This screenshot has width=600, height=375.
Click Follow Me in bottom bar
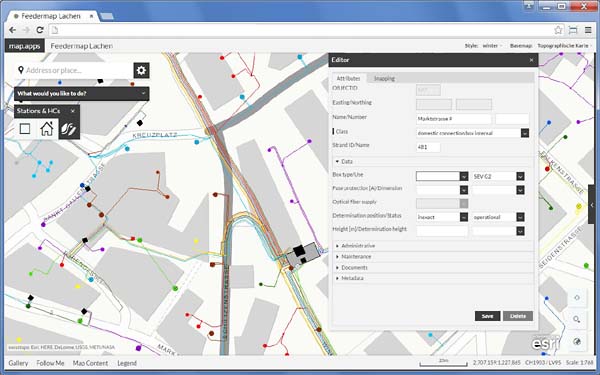click(50, 363)
